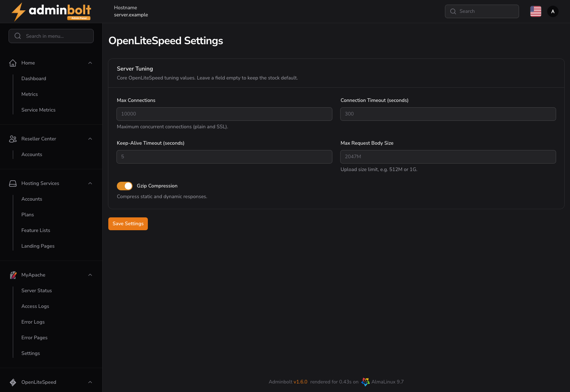Collapse the MyApache section chevron
Screen dimensions: 570x392
pos(90,275)
